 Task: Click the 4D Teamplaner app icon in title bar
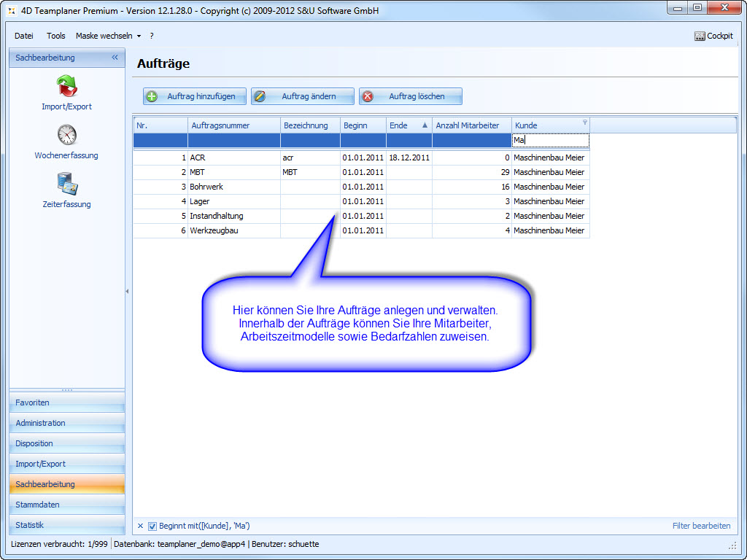tap(11, 11)
